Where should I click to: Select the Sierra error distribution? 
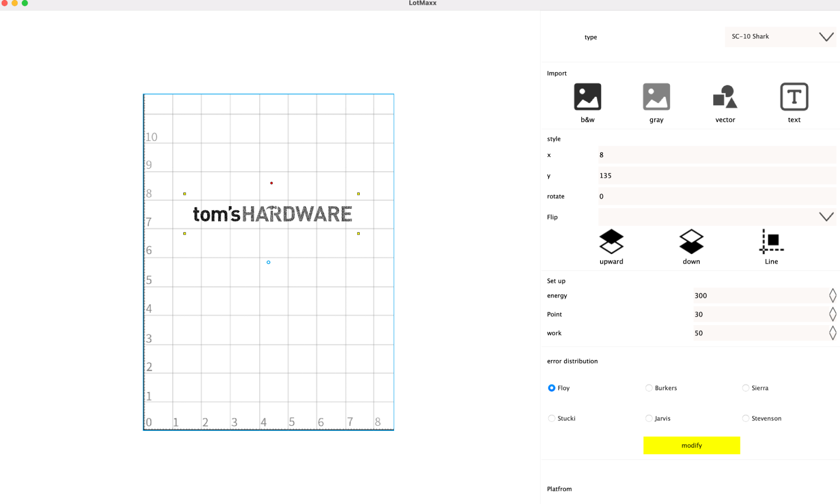745,388
